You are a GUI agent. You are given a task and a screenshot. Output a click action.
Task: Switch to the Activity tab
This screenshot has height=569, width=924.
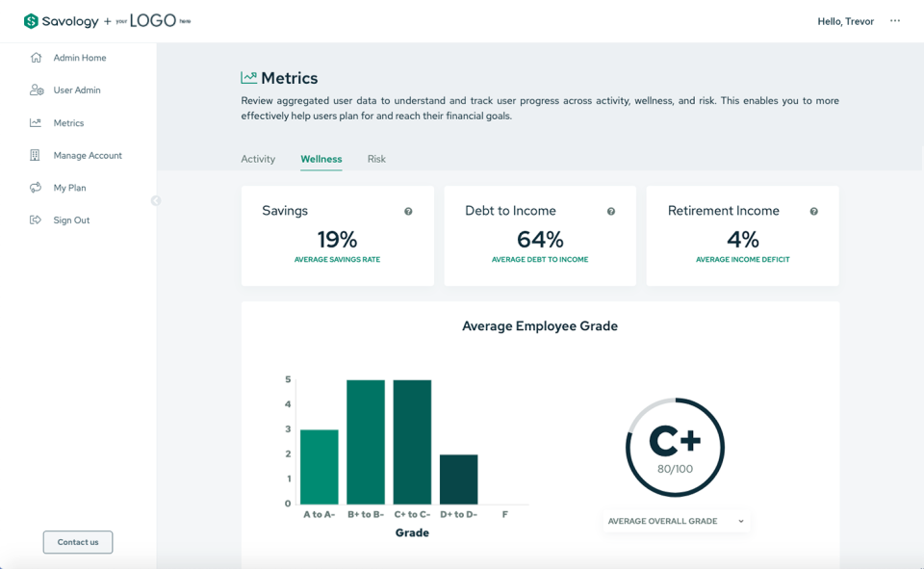[x=258, y=159]
